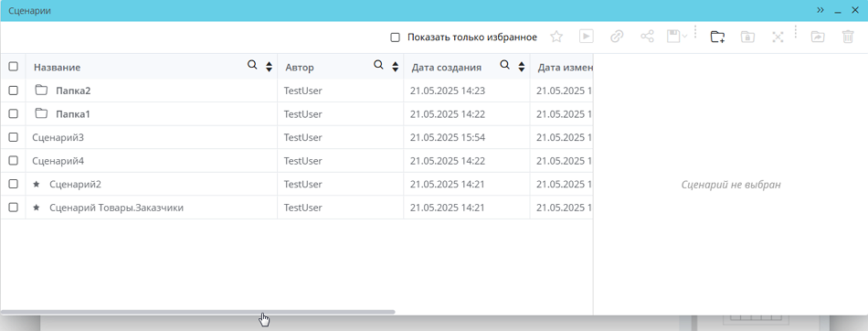Click the locked folder access icon
The width and height of the screenshot is (868, 331).
pos(748,37)
